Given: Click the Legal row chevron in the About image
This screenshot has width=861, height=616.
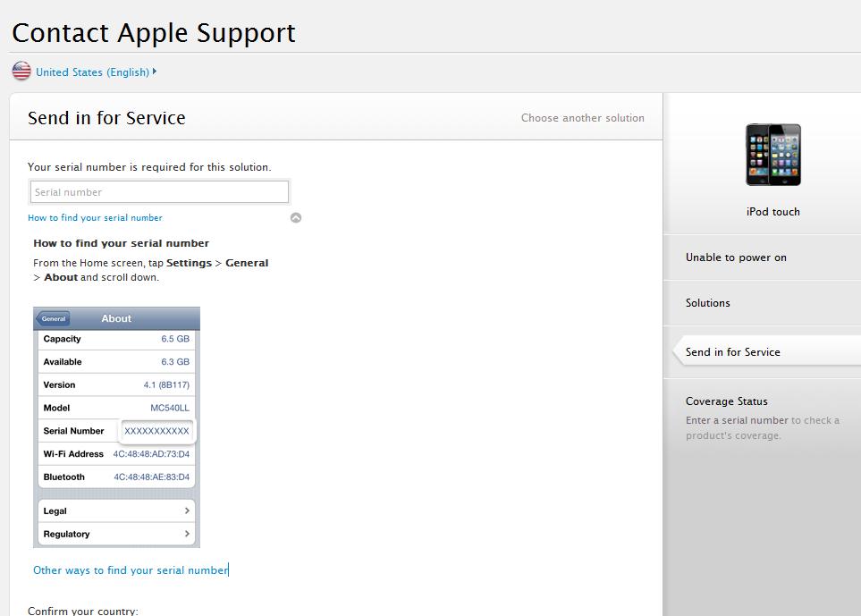Looking at the screenshot, I should click(187, 511).
